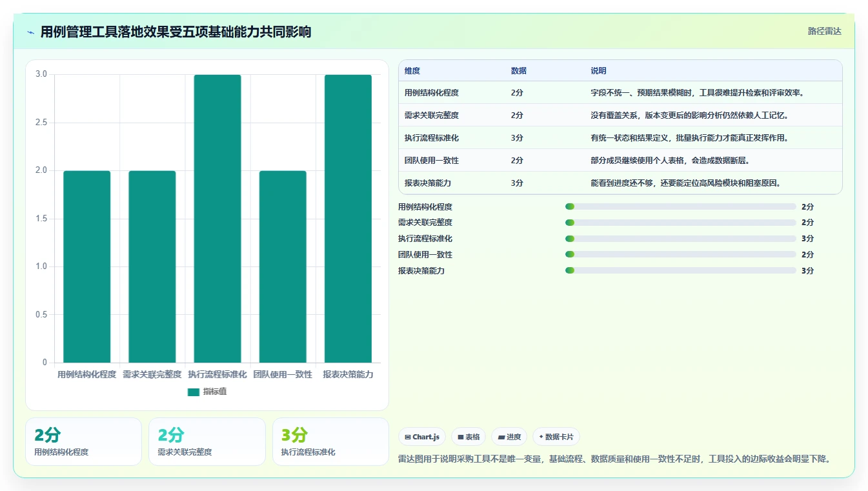The height and width of the screenshot is (491, 868).
Task: Click description starting 没有覆盖关系
Action: click(x=690, y=115)
